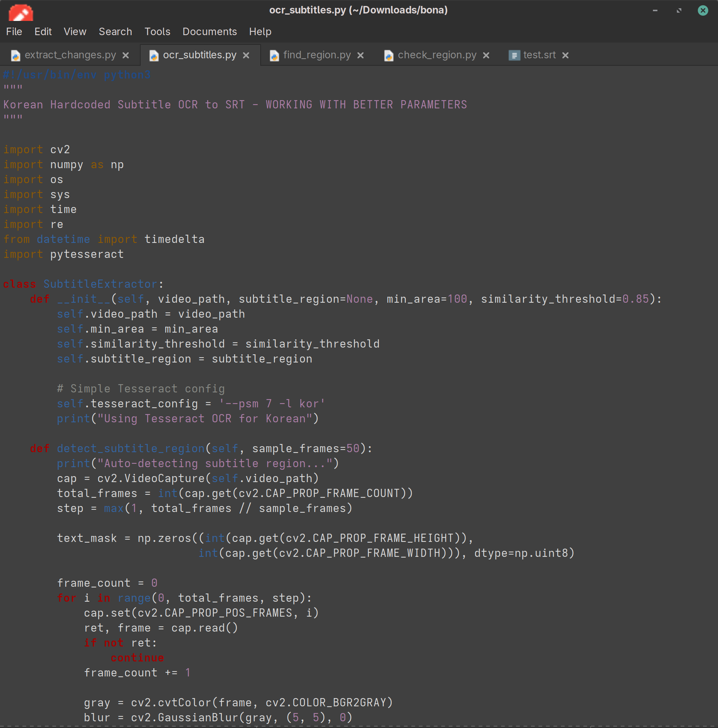Switch to the find_region.py tab
The image size is (718, 728).
pyautogui.click(x=317, y=55)
